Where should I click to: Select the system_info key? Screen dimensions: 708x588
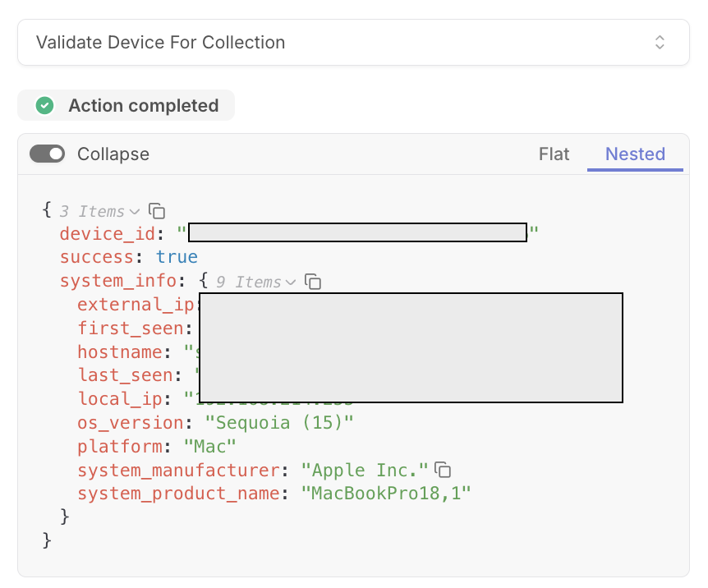click(117, 281)
